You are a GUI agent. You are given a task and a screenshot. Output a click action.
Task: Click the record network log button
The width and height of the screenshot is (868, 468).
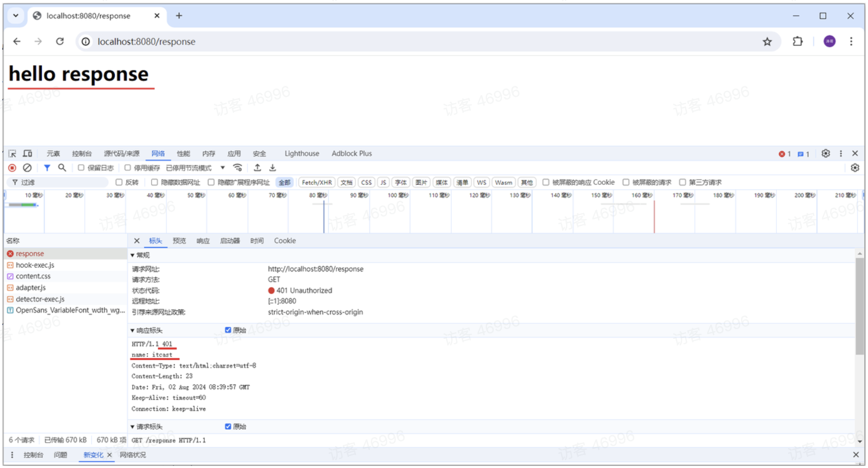coord(12,168)
